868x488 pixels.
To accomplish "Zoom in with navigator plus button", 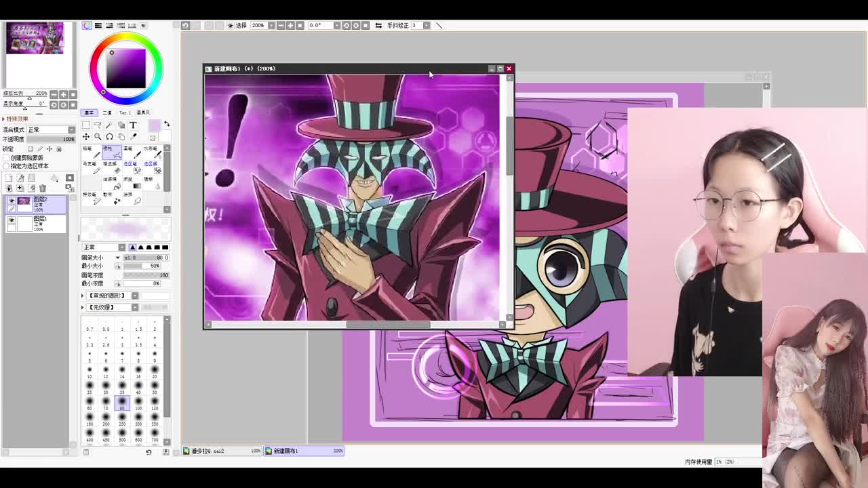I will (x=63, y=94).
